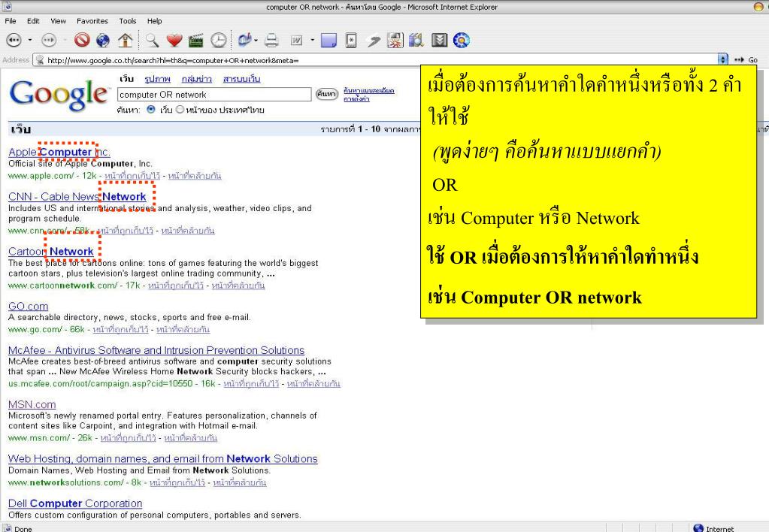769x532 pixels.
Task: Open the CNN - Cable News Network result
Action: tap(77, 197)
